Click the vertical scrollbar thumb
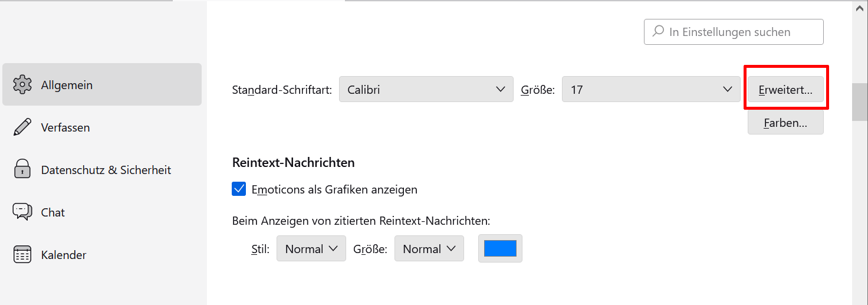Screen dimensions: 868x305 [860, 101]
